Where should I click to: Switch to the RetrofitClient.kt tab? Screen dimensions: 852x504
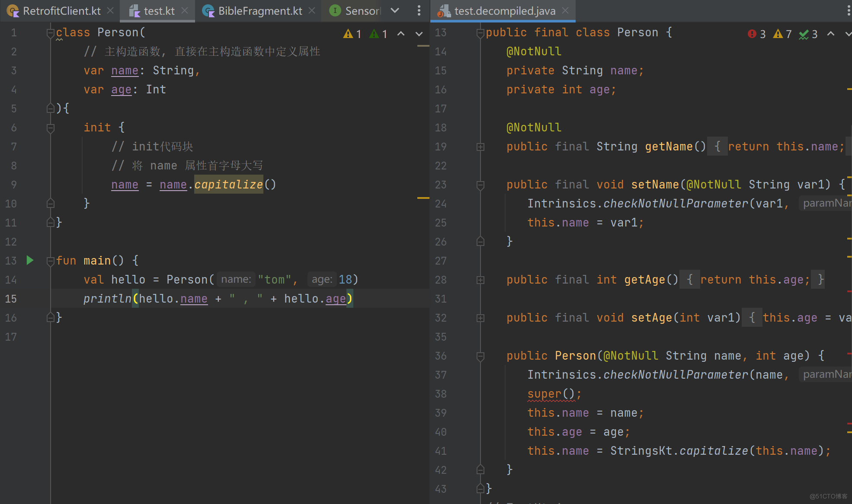pos(61,11)
